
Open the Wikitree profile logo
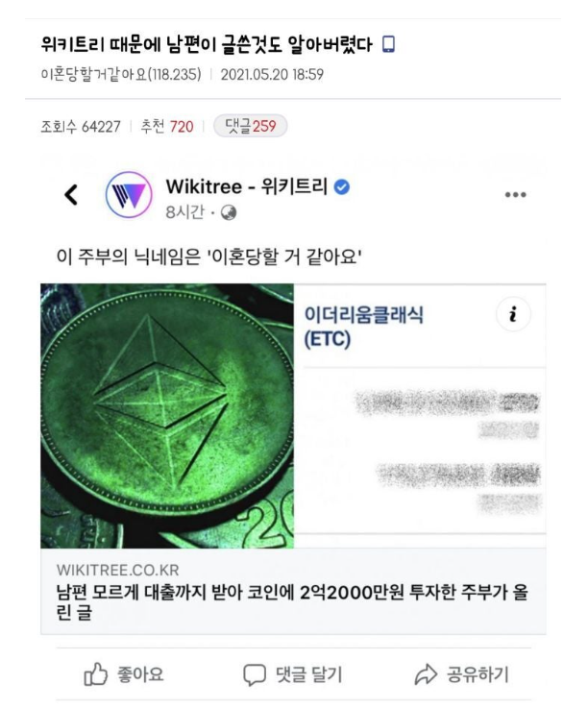(x=129, y=195)
